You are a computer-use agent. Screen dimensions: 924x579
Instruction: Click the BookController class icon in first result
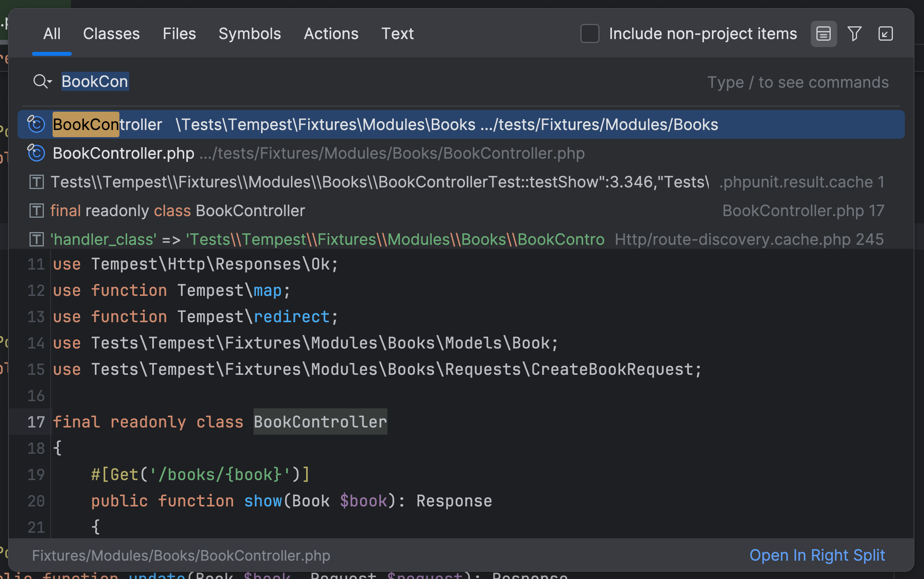36,124
